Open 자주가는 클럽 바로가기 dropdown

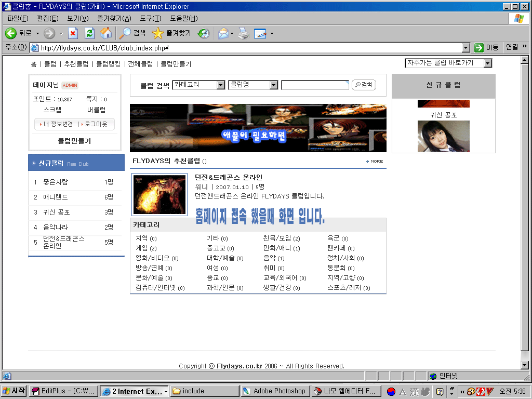click(x=487, y=63)
